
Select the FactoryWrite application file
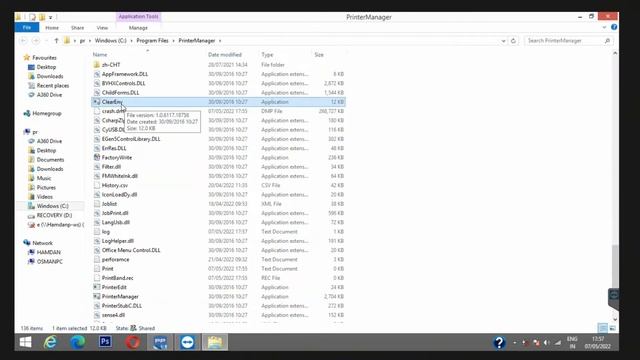[117, 158]
